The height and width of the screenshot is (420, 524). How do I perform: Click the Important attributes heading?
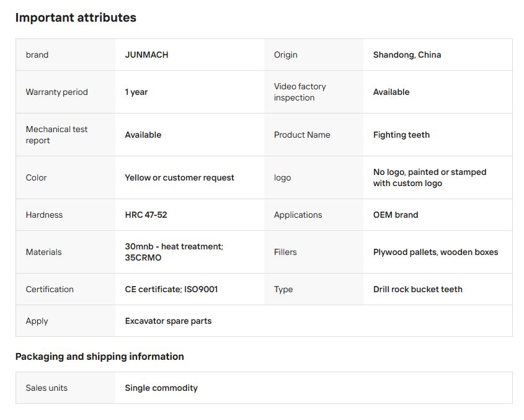[x=76, y=17]
